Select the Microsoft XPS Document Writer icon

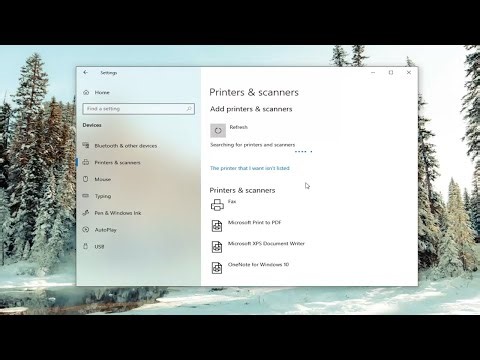pyautogui.click(x=217, y=247)
